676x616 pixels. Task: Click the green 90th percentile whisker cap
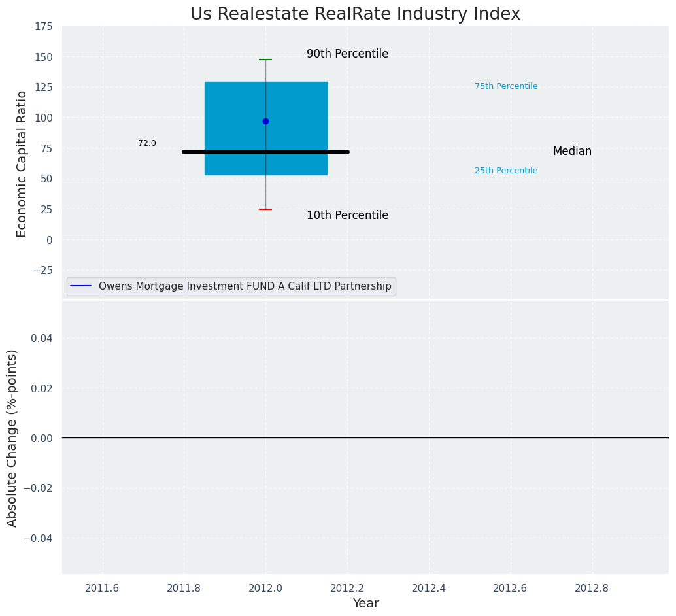(265, 60)
